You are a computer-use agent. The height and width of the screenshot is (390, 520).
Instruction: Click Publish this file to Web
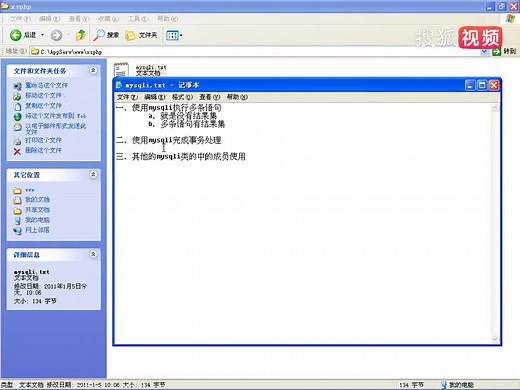(x=55, y=116)
